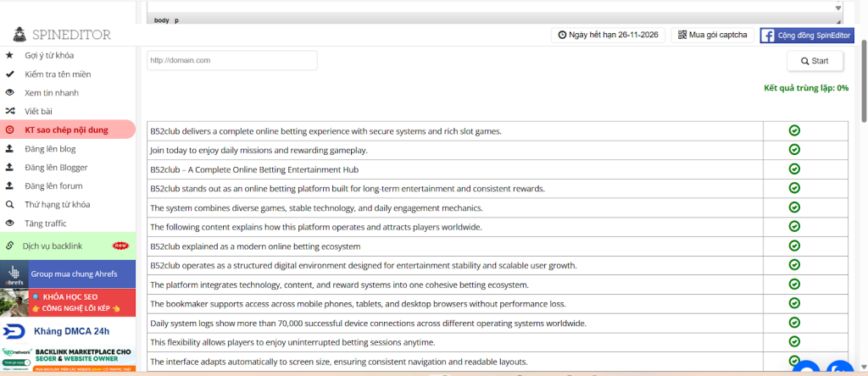
Task: Open the KT sao chép nội dung menu item
Action: tap(66, 130)
